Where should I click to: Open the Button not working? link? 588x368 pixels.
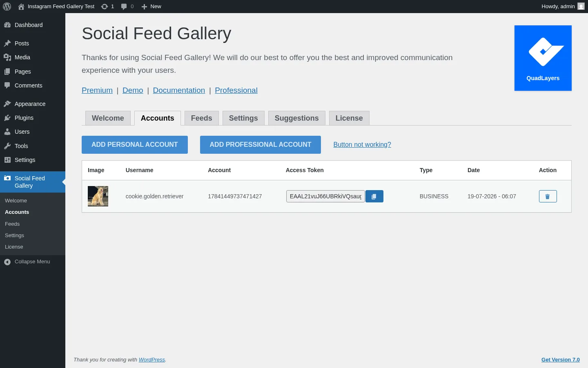click(x=362, y=145)
